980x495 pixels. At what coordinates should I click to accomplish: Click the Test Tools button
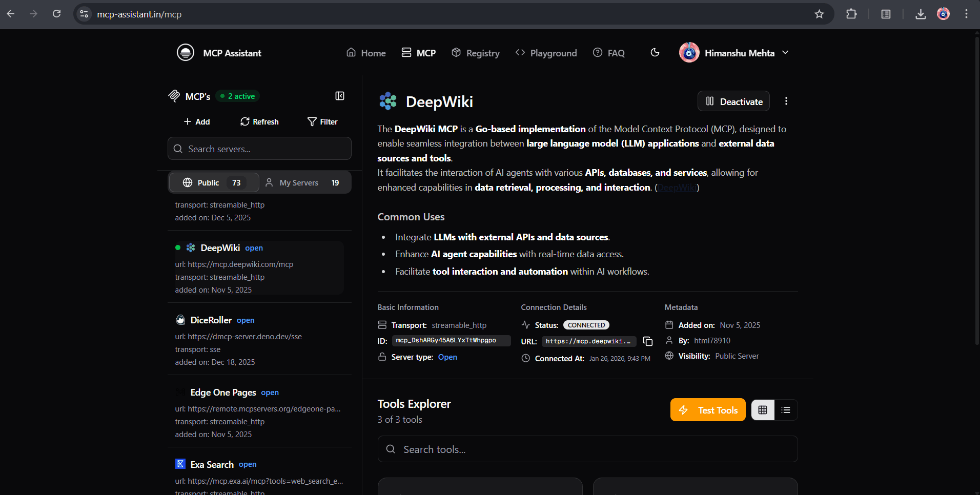click(x=708, y=409)
